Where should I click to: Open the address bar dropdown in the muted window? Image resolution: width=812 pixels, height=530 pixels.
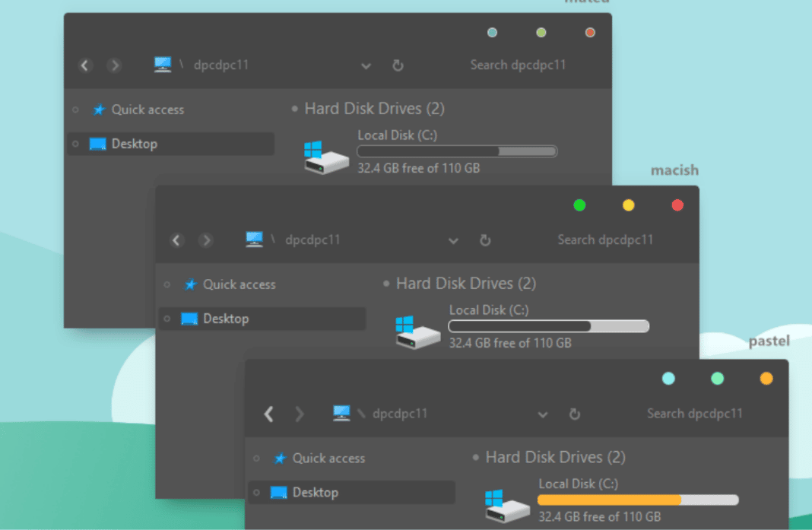tap(366, 65)
